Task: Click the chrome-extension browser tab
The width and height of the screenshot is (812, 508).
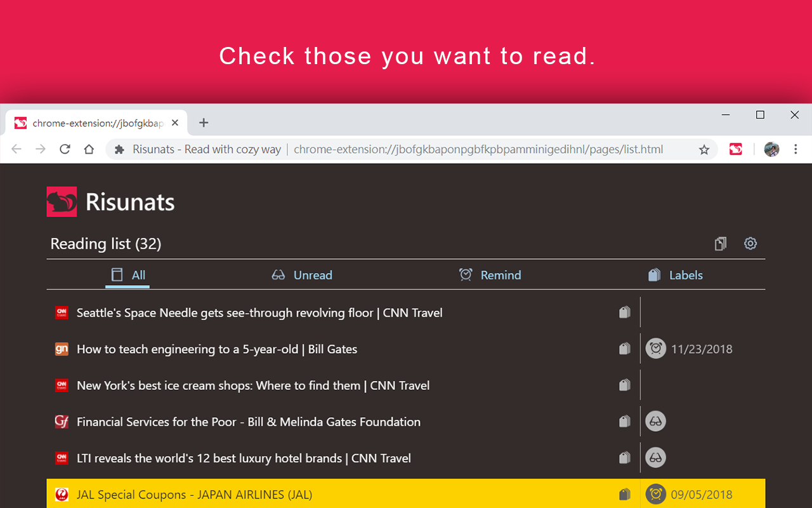Action: [x=96, y=123]
